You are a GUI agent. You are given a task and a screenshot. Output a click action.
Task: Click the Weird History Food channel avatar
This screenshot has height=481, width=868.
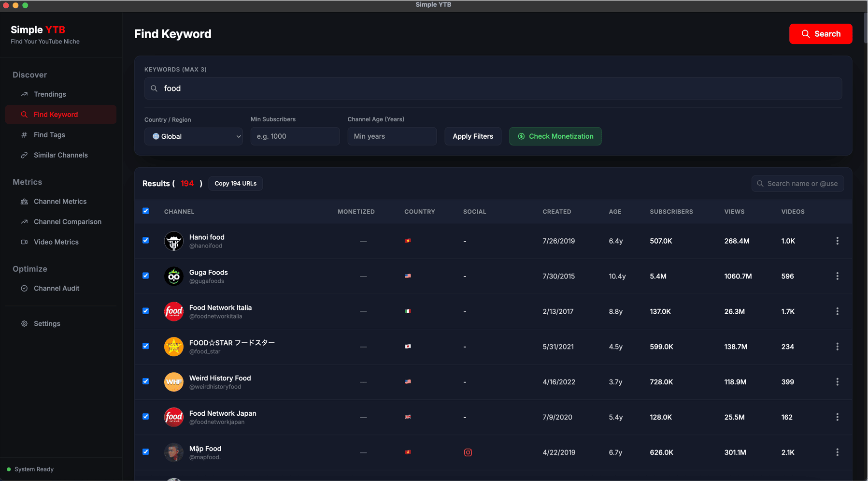(173, 382)
